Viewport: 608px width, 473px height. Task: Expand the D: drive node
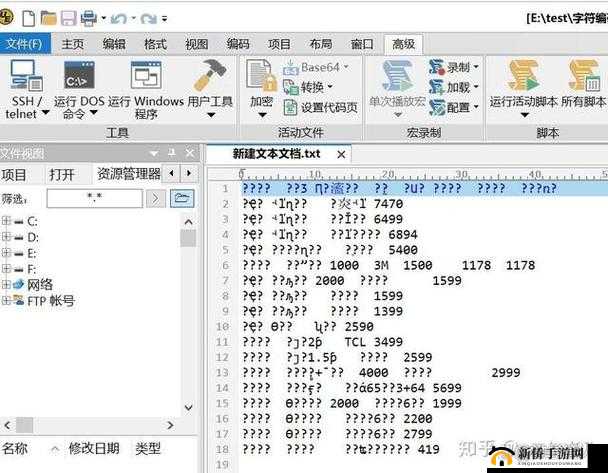pos(6,236)
